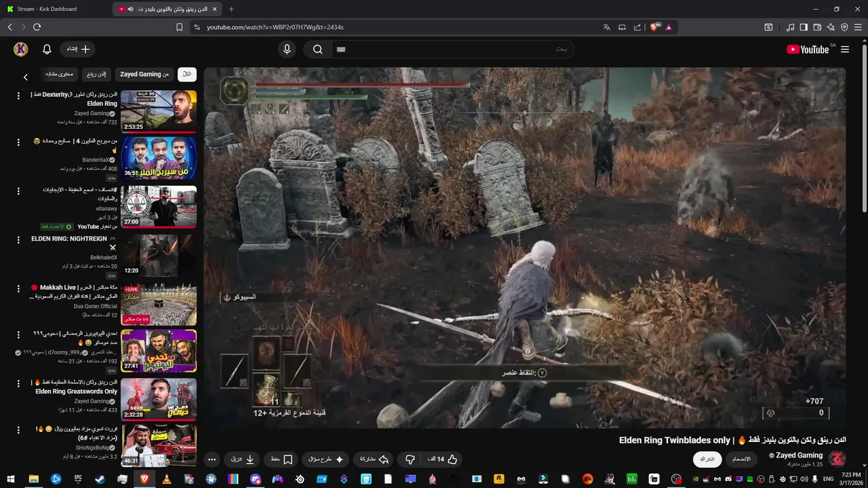868x488 pixels.
Task: Open the account avatar menu
Action: pos(20,49)
